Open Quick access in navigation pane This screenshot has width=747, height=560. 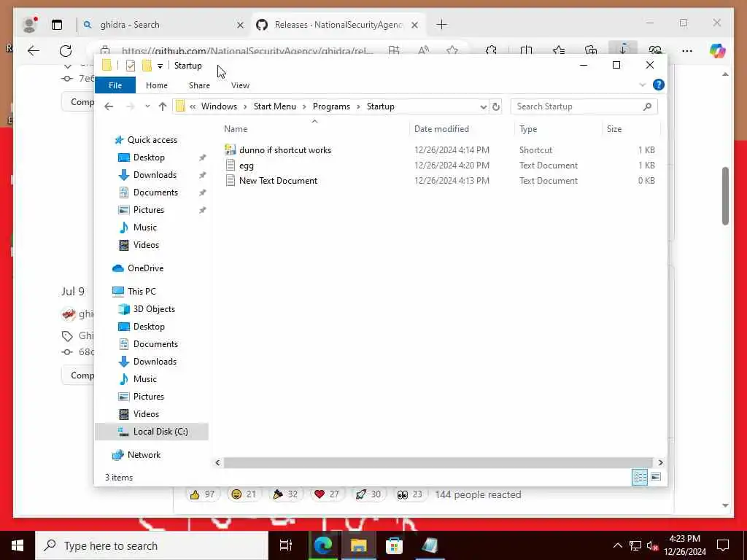point(152,139)
